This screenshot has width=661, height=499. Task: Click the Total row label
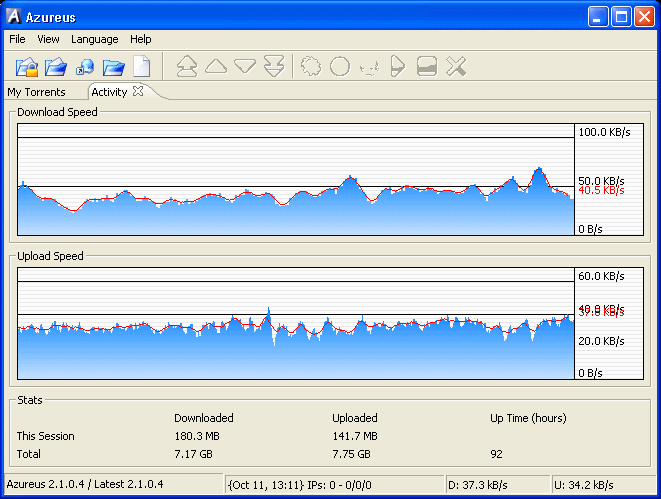29,454
